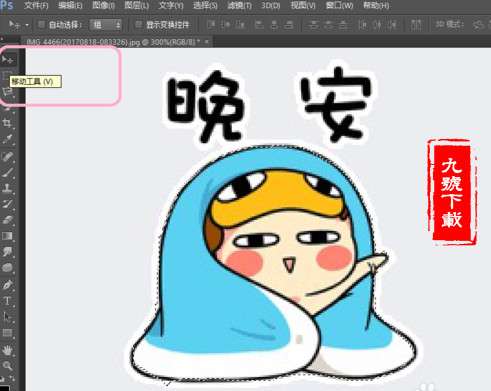Select the Smudge/Blur tool
This screenshot has height=391, width=491.
[x=7, y=252]
